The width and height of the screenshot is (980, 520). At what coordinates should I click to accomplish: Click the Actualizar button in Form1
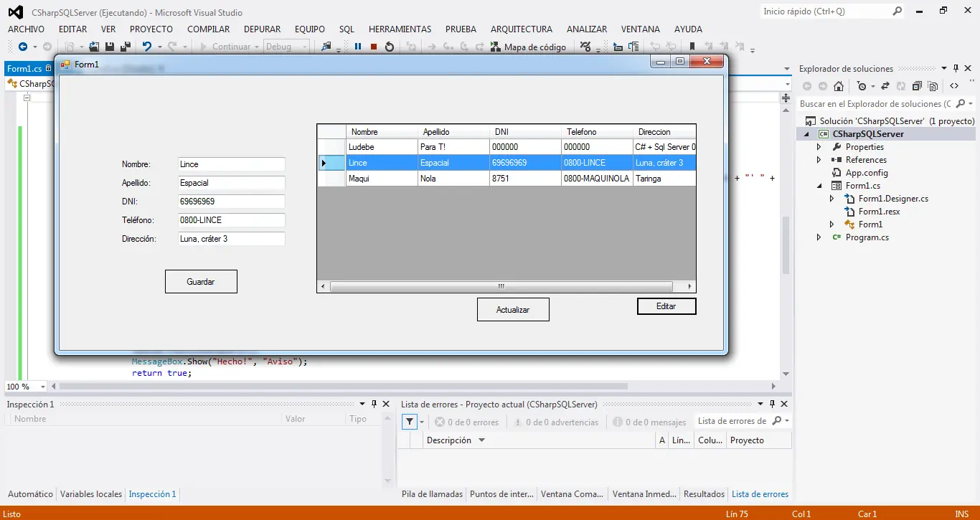click(x=513, y=310)
